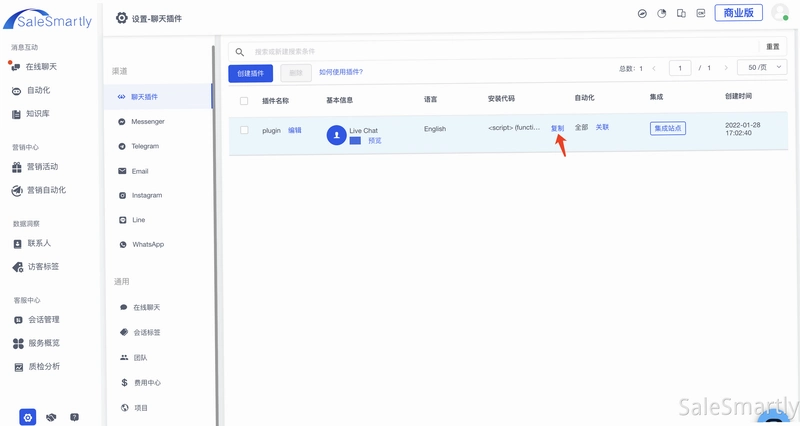Click the Live Chat avatar icon
Viewport: 800px width, 426px height.
336,135
